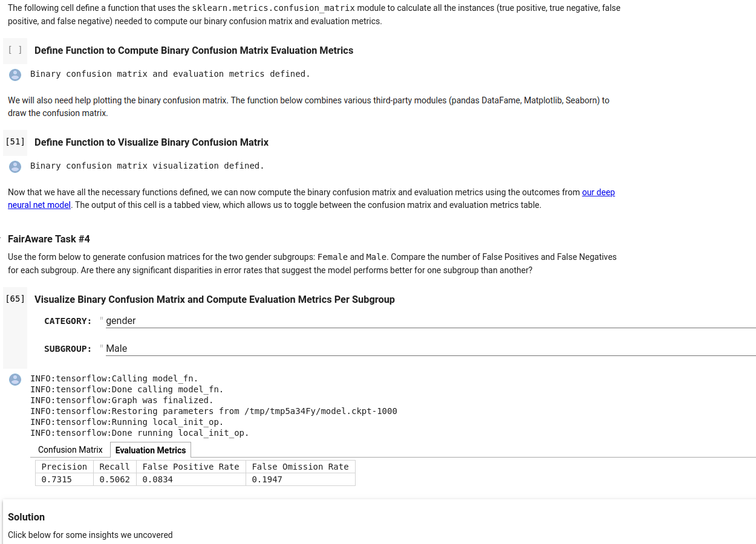Run the unexecuted cell with empty brackets
This screenshot has width=756, height=544.
[15, 50]
